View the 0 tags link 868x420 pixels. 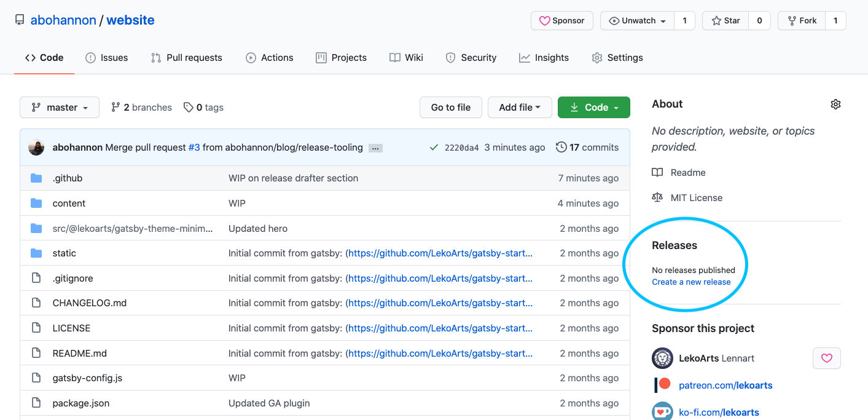(203, 107)
